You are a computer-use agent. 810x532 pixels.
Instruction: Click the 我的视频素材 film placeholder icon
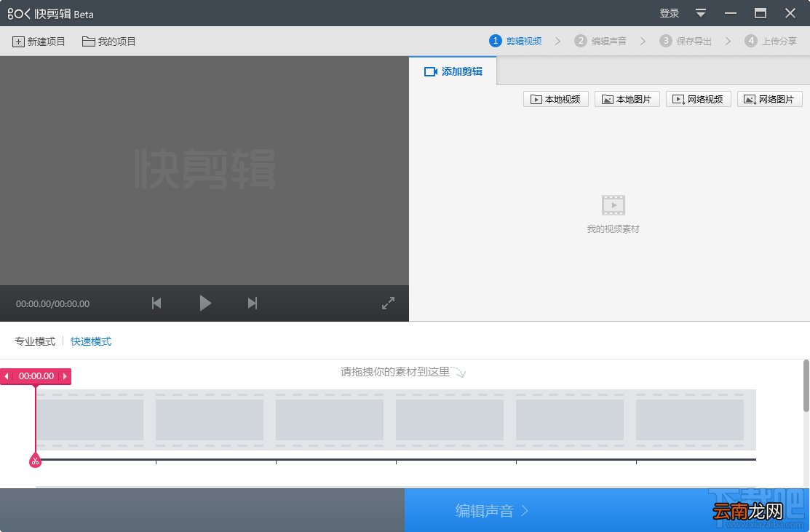pyautogui.click(x=614, y=205)
